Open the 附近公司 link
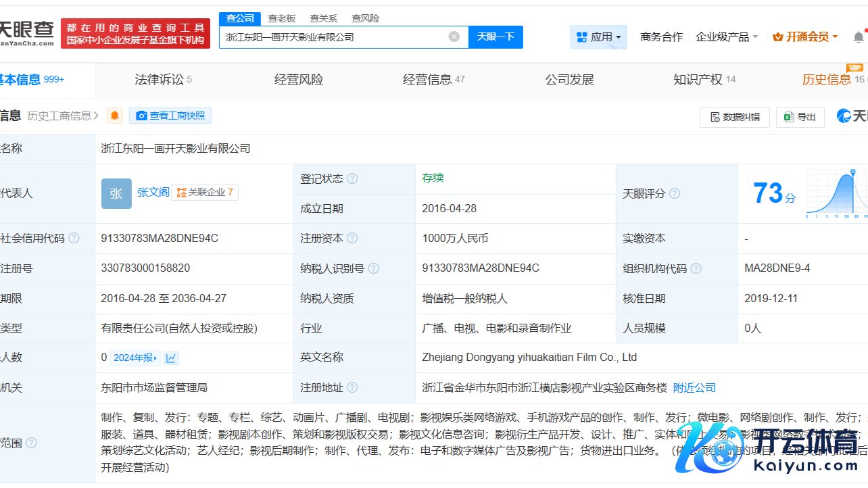 [694, 388]
